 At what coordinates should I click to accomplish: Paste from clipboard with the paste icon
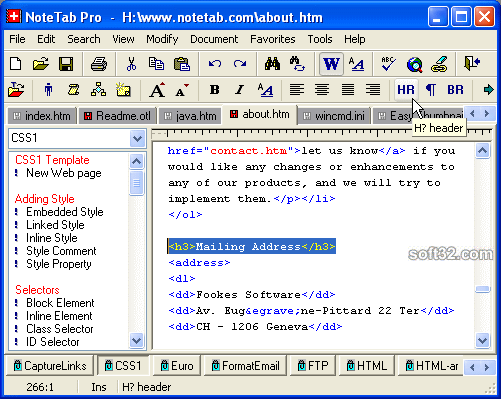182,64
